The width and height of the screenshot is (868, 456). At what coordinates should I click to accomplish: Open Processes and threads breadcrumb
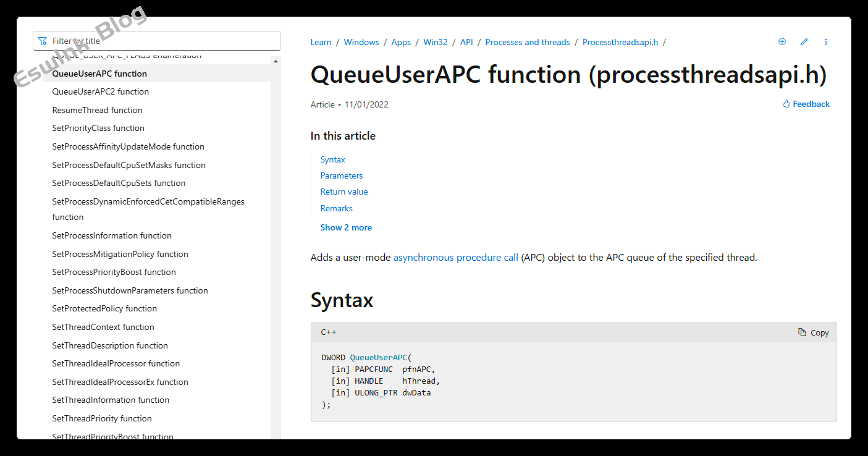click(527, 42)
